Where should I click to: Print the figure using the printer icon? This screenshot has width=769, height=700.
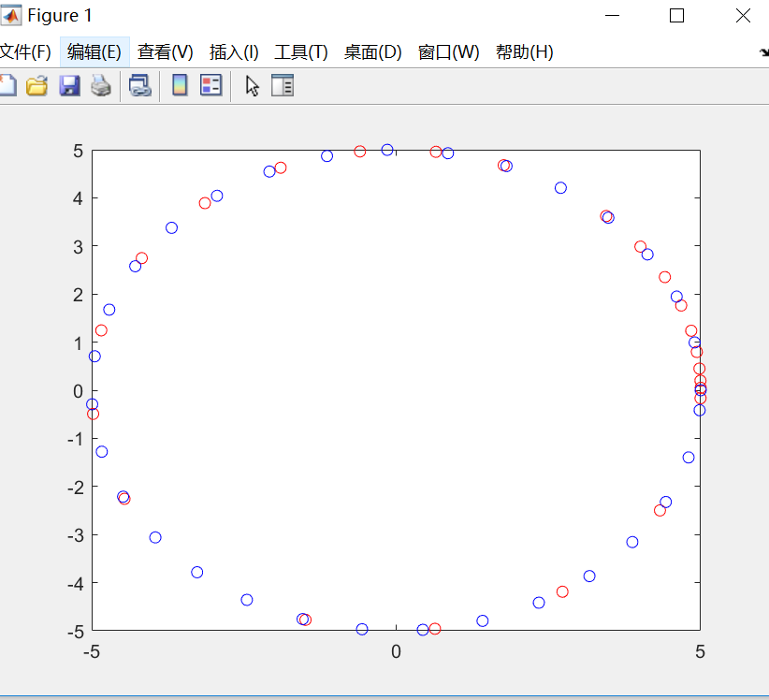[x=101, y=85]
